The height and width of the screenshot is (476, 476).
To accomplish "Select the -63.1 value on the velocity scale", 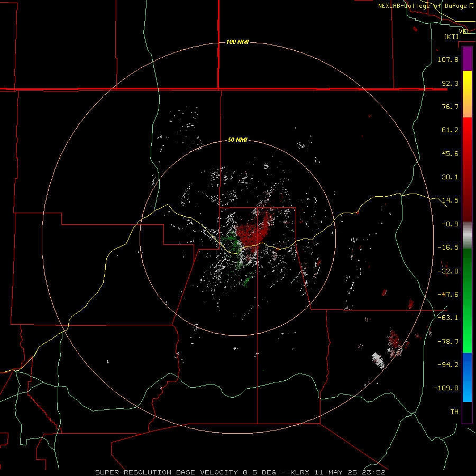I will 448,318.
